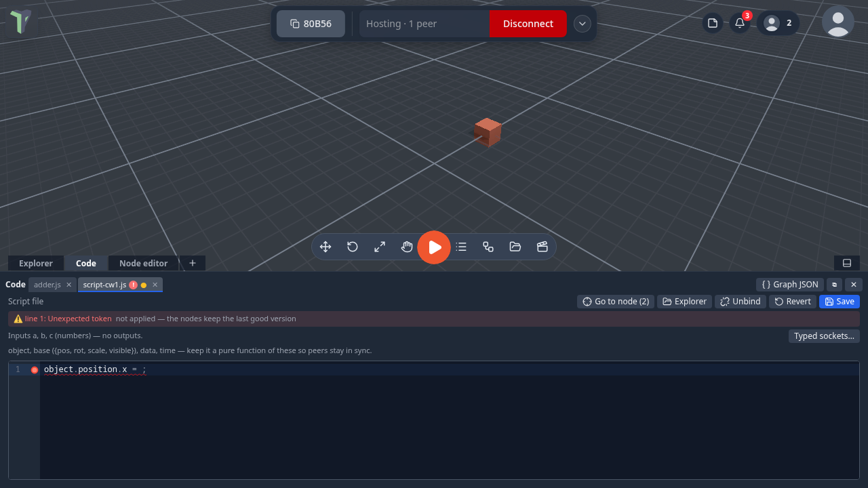Select the script-cw1.js file tab
The width and height of the screenshot is (868, 488).
click(x=104, y=285)
